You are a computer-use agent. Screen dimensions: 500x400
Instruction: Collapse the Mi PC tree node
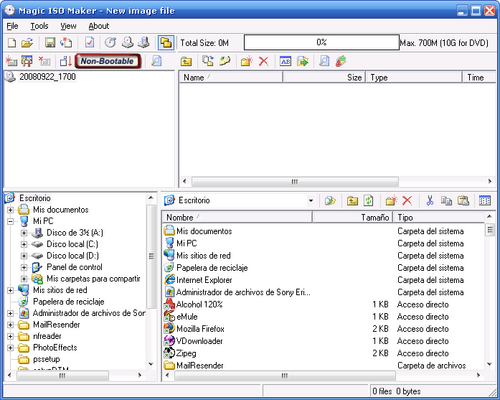pyautogui.click(x=10, y=221)
